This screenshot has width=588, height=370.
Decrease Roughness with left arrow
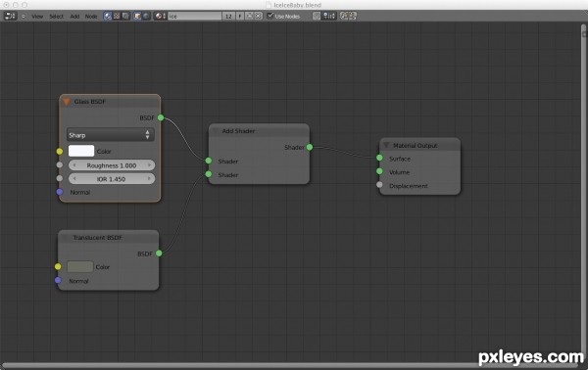coord(74,165)
